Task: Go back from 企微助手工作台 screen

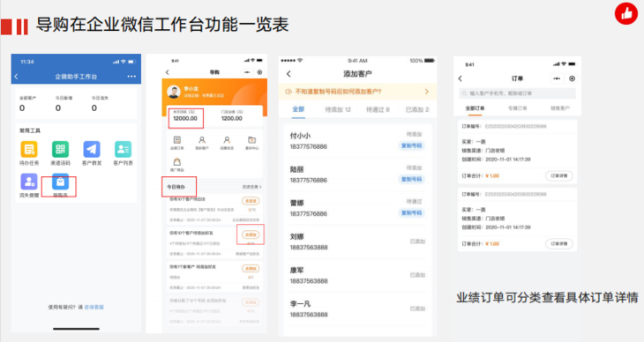Action: click(x=16, y=77)
